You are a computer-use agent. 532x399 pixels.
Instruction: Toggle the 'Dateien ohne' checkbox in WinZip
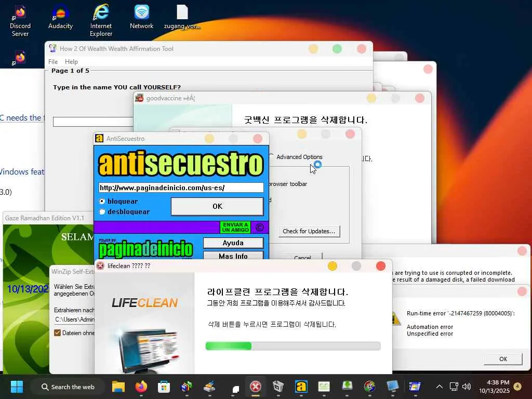[x=57, y=333]
